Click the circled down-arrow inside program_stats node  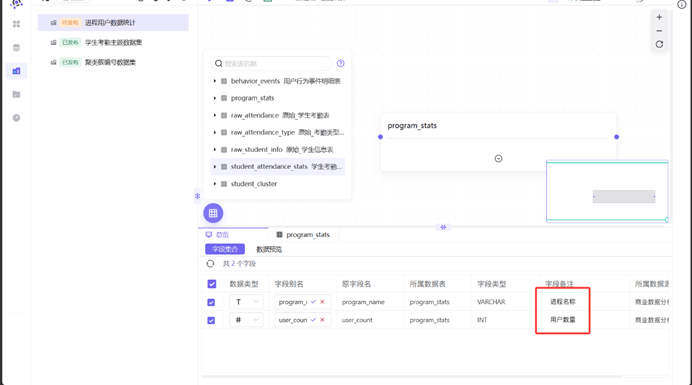pyautogui.click(x=498, y=159)
